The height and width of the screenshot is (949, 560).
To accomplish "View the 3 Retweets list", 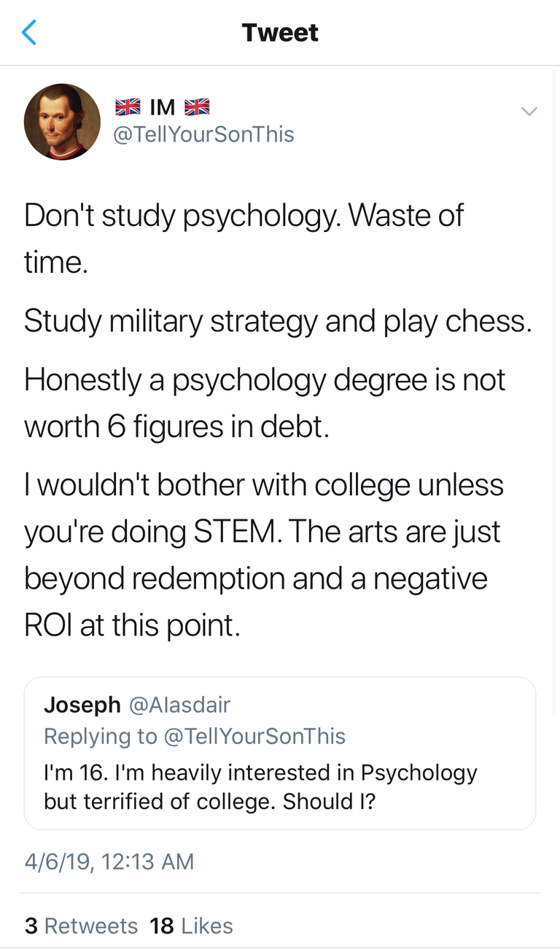I will [x=81, y=926].
